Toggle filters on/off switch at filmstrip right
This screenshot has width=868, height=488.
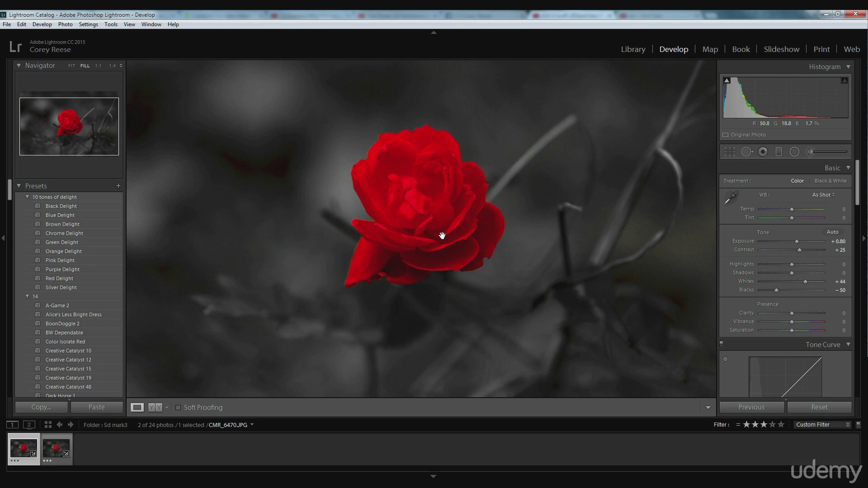coord(858,425)
